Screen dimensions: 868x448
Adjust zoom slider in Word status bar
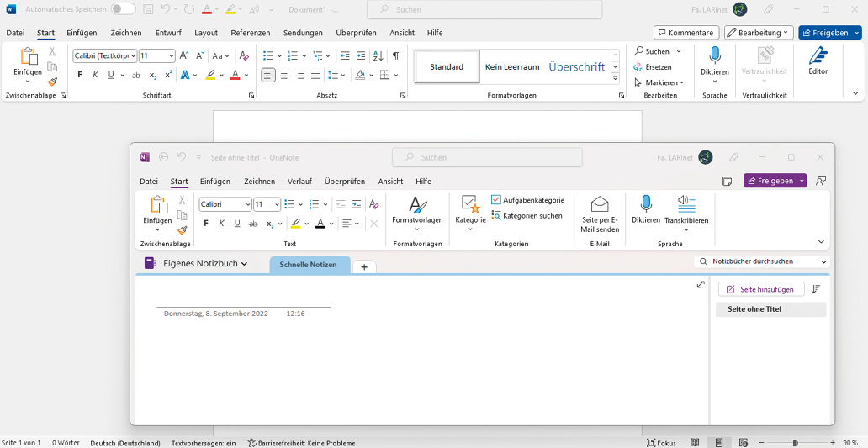tap(795, 443)
